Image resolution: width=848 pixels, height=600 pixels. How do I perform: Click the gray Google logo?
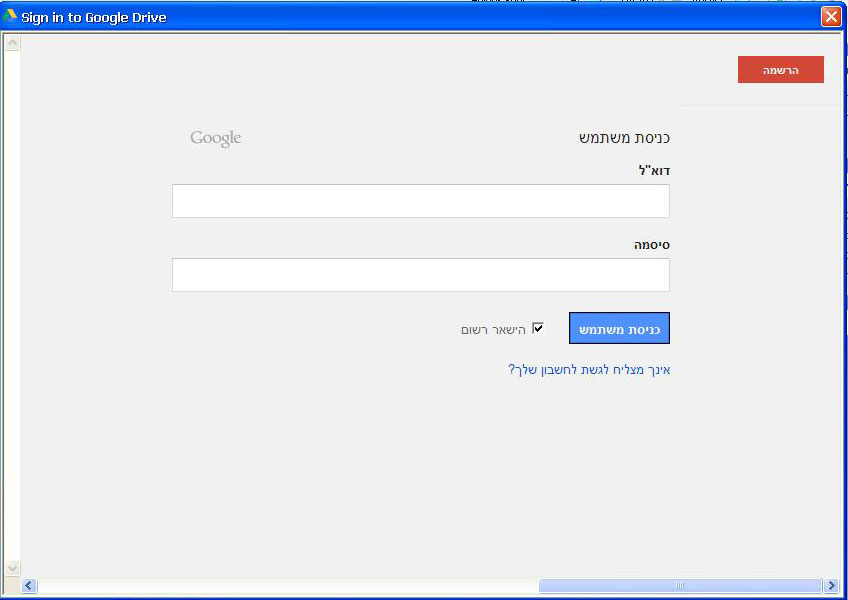(x=215, y=139)
